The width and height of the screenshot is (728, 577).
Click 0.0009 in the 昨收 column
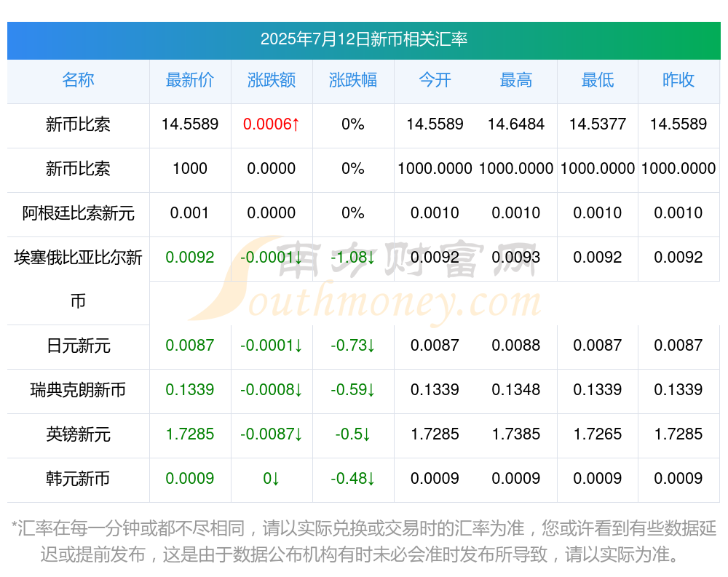[678, 478]
